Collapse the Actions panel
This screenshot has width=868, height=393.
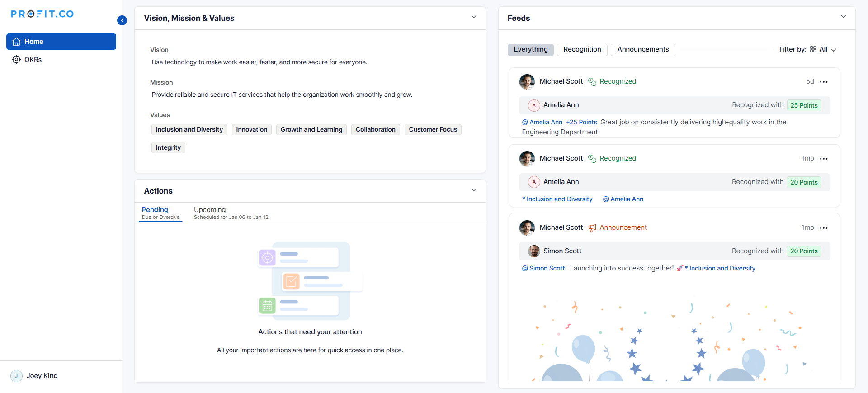tap(474, 190)
